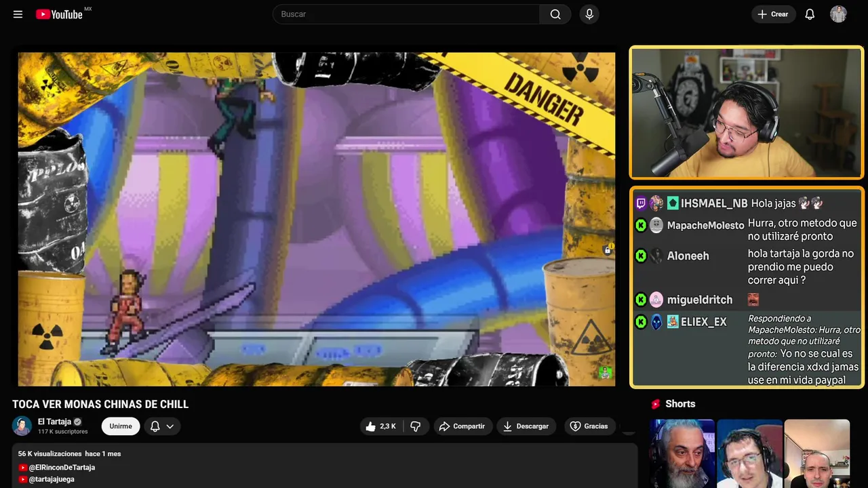Click the title 'TOCA VER MONAS CHINAS DE CHILL'

pos(100,404)
